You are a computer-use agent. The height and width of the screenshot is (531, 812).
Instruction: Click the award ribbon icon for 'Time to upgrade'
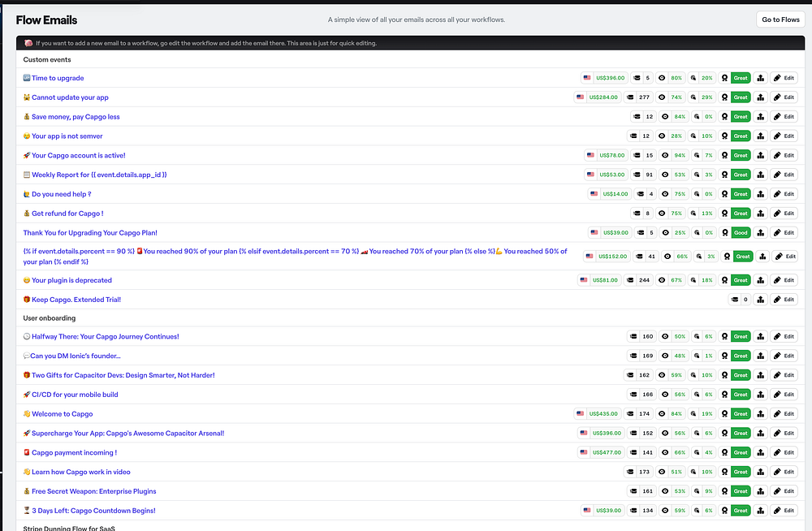(x=724, y=78)
